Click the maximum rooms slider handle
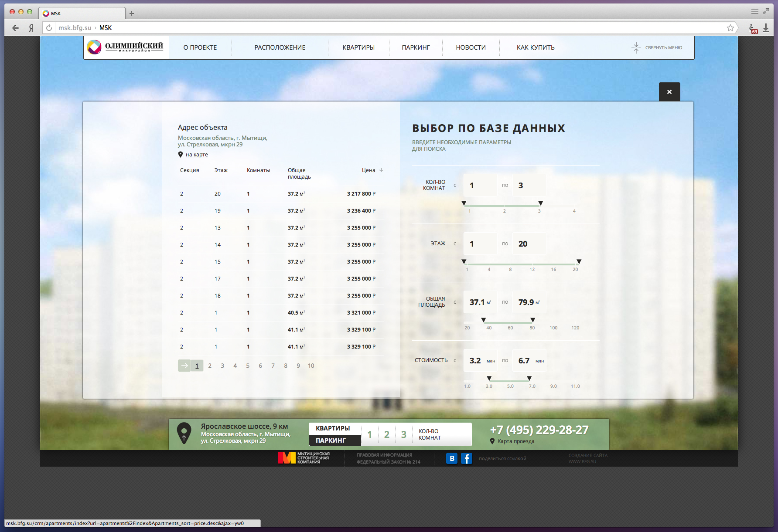This screenshot has height=532, width=778. pyautogui.click(x=541, y=203)
